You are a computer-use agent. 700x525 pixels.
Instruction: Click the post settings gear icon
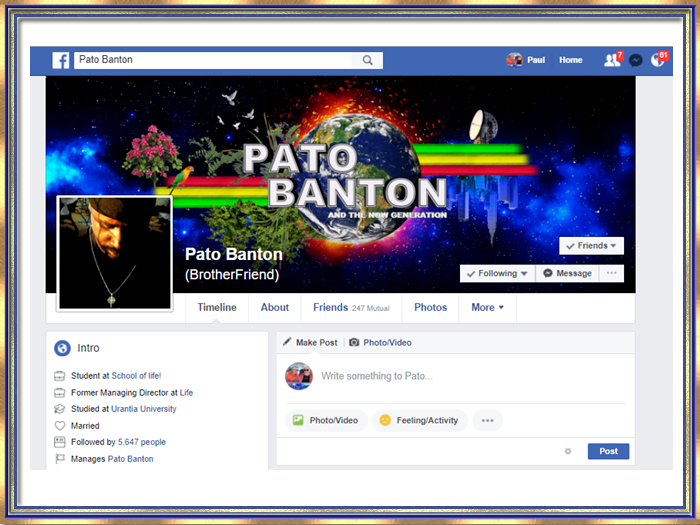[x=568, y=451]
